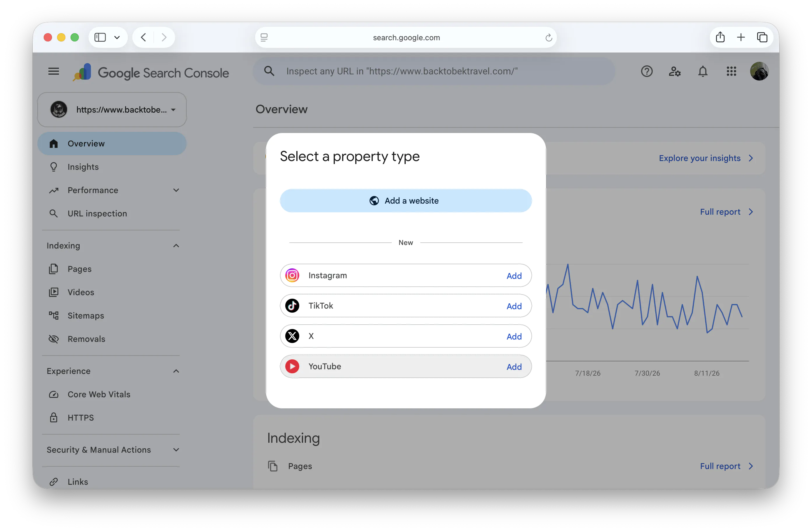This screenshot has height=532, width=812.
Task: Click the search magnifier in URL inspect bar
Action: 269,71
